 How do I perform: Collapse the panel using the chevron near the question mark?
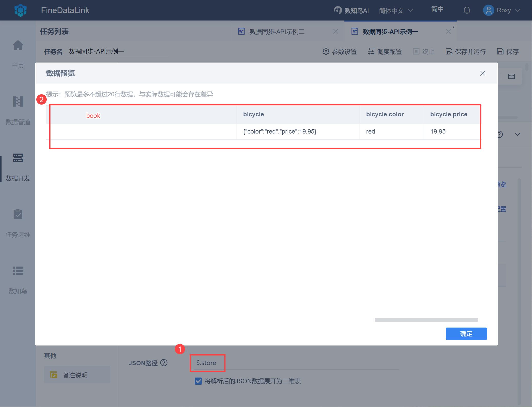518,134
